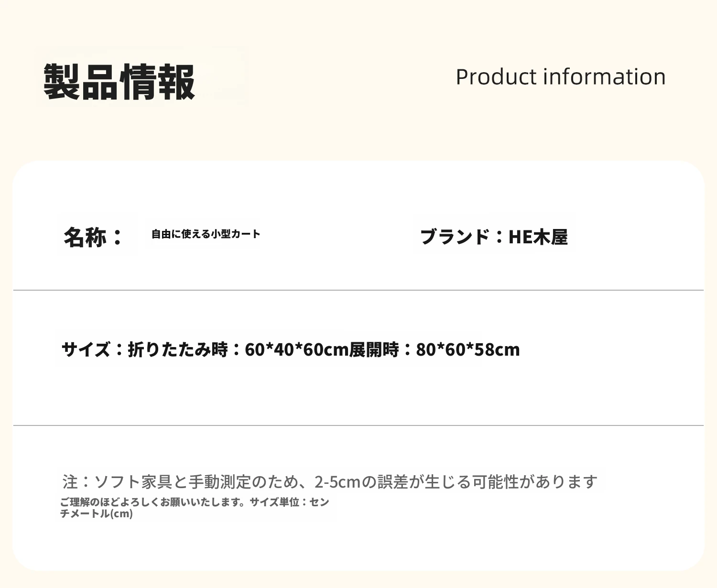717x588 pixels.
Task: Click the divider line below the name row
Action: (x=358, y=290)
